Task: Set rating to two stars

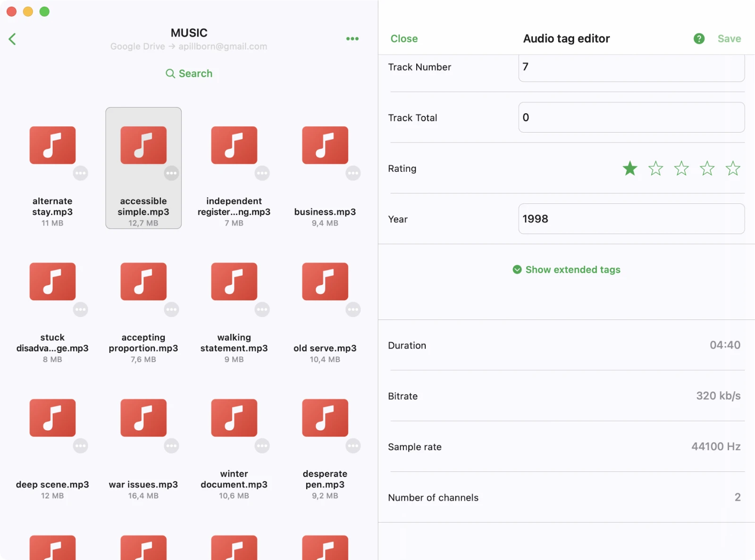Action: (x=655, y=168)
